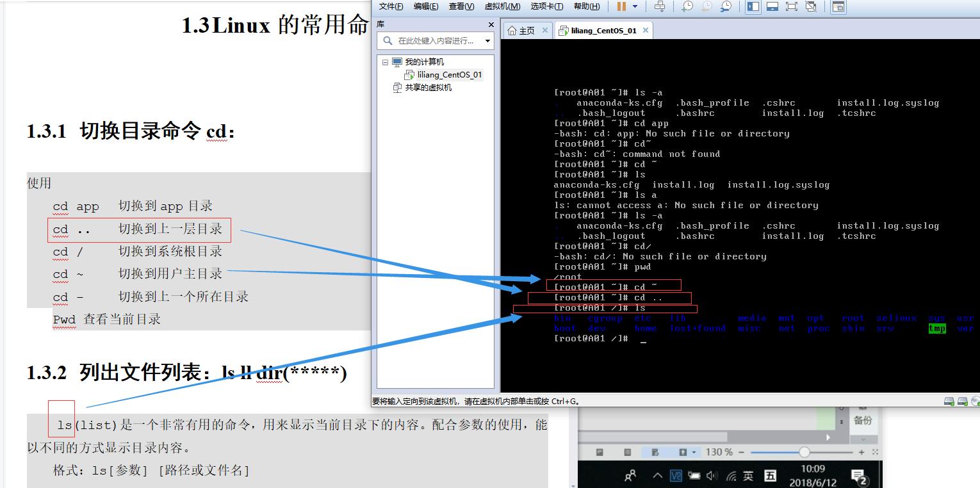Select the highlighted third view-mode icon
The image size is (980, 488).
pos(655,452)
